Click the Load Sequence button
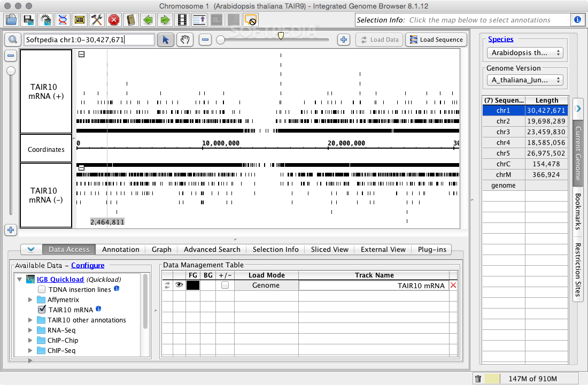 coord(436,40)
